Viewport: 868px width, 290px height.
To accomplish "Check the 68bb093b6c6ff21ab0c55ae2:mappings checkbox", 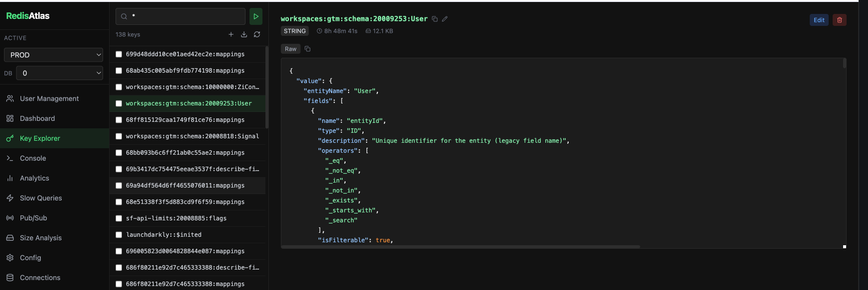I will click(x=119, y=153).
